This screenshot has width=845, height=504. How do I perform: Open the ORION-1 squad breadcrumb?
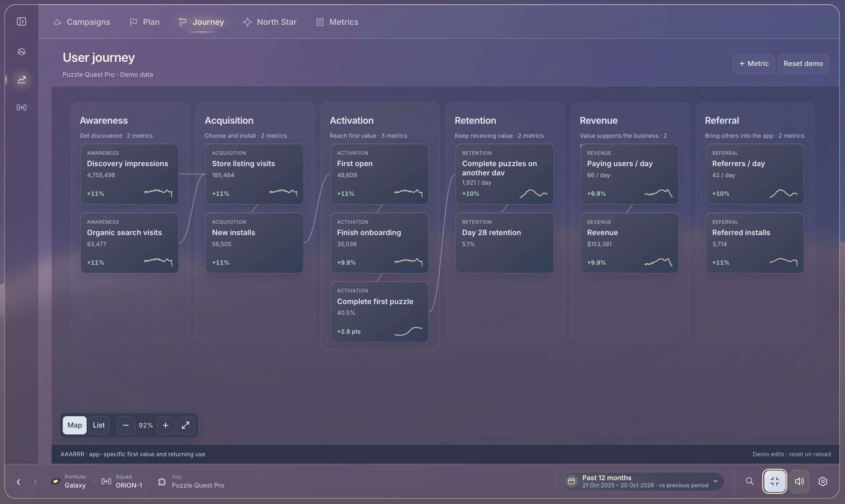[x=122, y=481]
